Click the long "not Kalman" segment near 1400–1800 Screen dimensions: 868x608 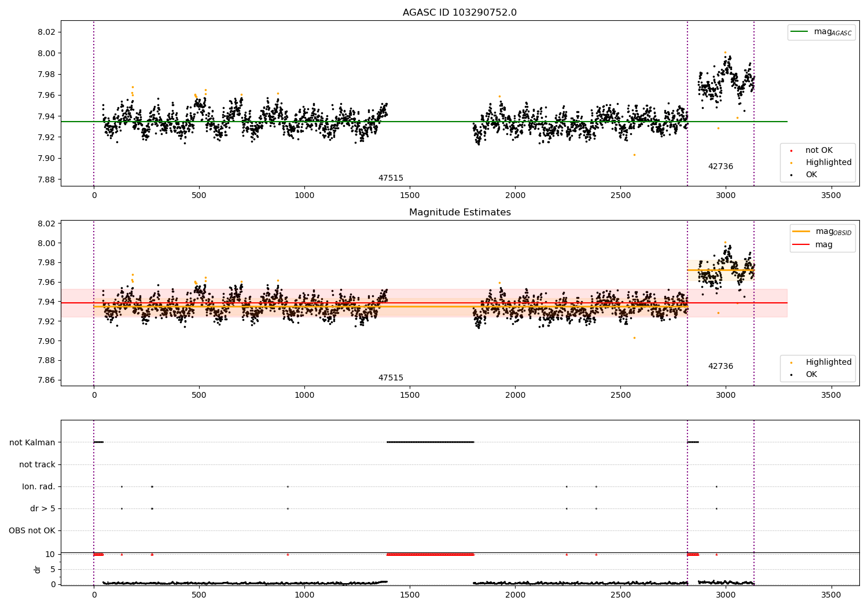[431, 442]
